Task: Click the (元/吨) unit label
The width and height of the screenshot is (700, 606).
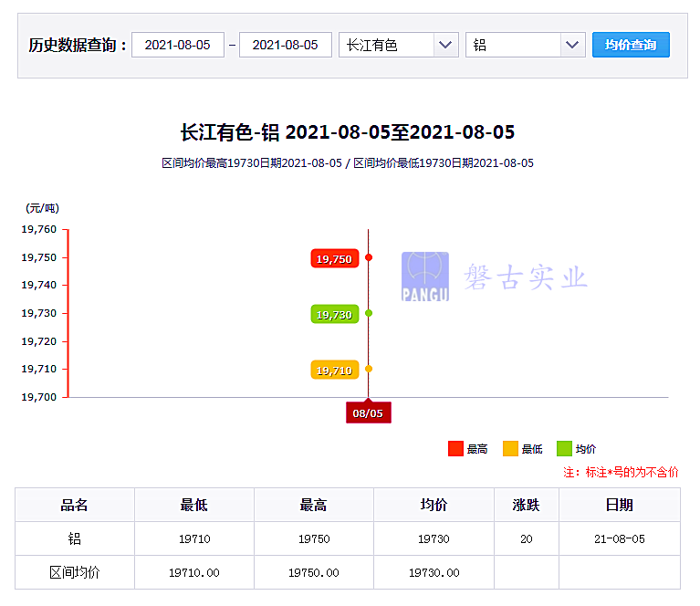Action: pos(42,208)
